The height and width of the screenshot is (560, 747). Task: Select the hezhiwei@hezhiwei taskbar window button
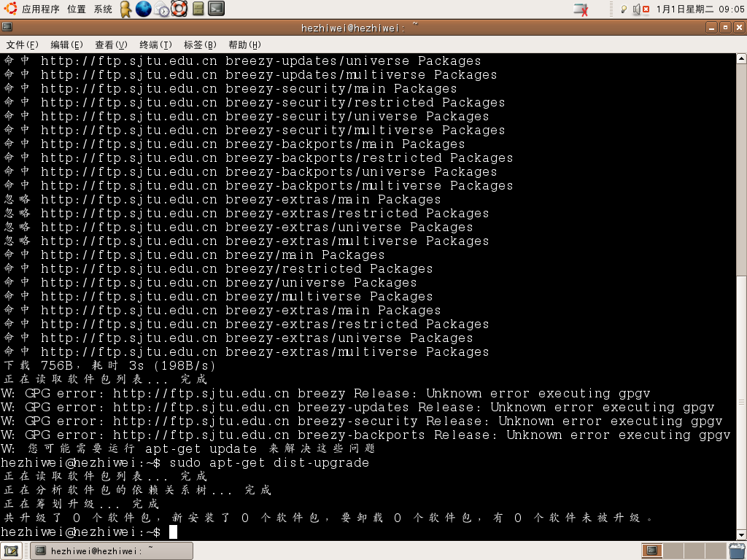(112, 551)
